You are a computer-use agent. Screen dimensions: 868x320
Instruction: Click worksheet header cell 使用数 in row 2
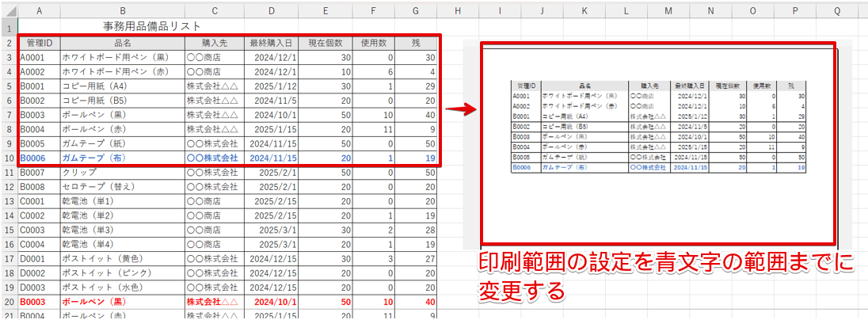pos(375,42)
